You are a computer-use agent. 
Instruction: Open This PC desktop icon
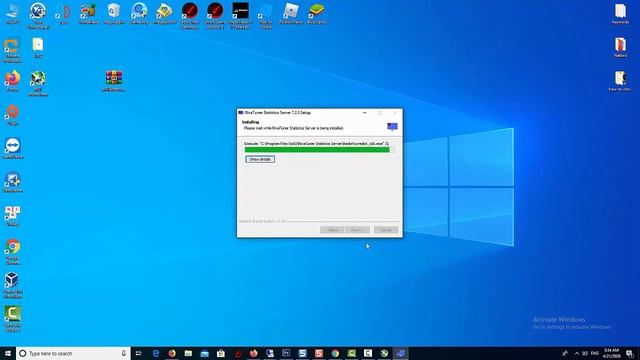(13, 13)
